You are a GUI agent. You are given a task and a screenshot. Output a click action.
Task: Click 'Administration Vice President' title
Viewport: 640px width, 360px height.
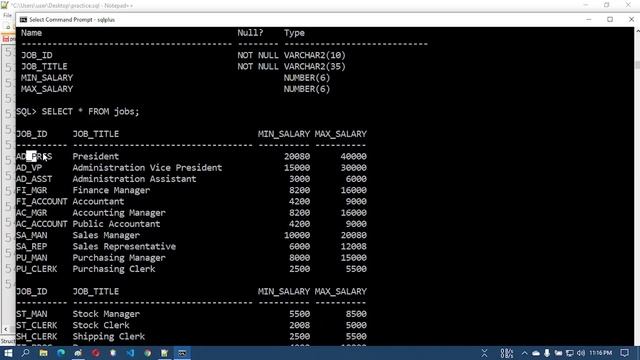[147, 168]
